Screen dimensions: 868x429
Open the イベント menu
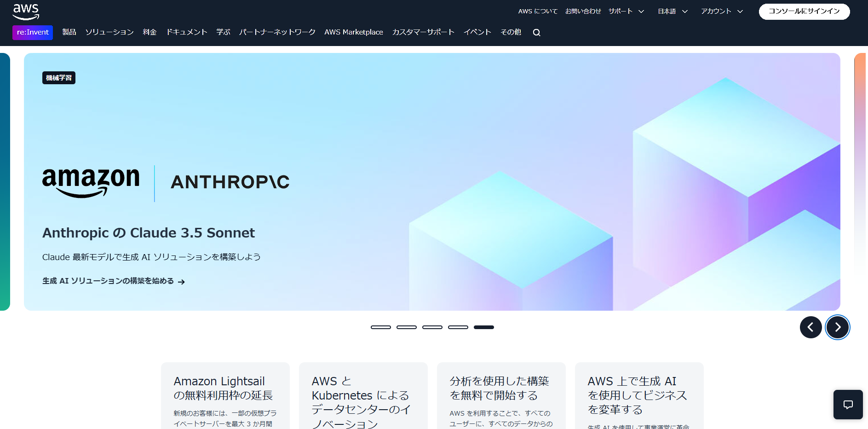(477, 32)
